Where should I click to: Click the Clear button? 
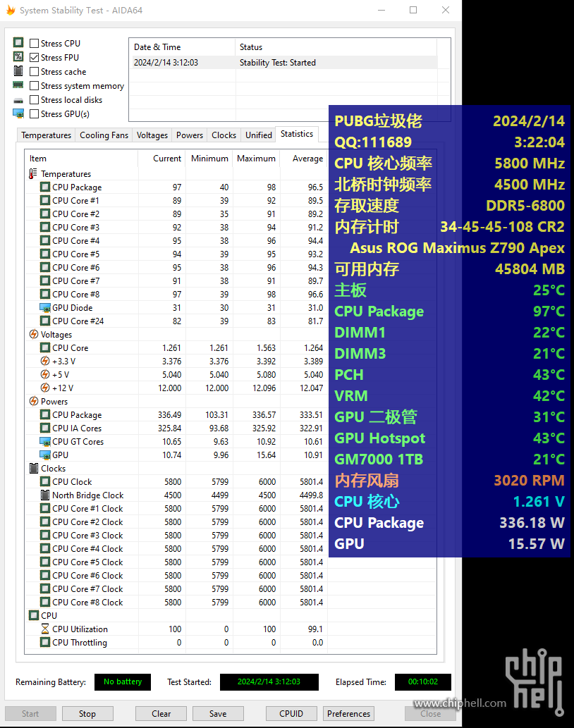point(161,714)
